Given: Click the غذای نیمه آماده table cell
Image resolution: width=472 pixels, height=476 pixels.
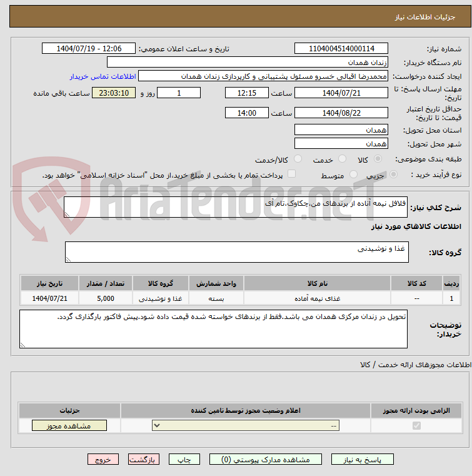Looking at the screenshot, I should (317, 298).
